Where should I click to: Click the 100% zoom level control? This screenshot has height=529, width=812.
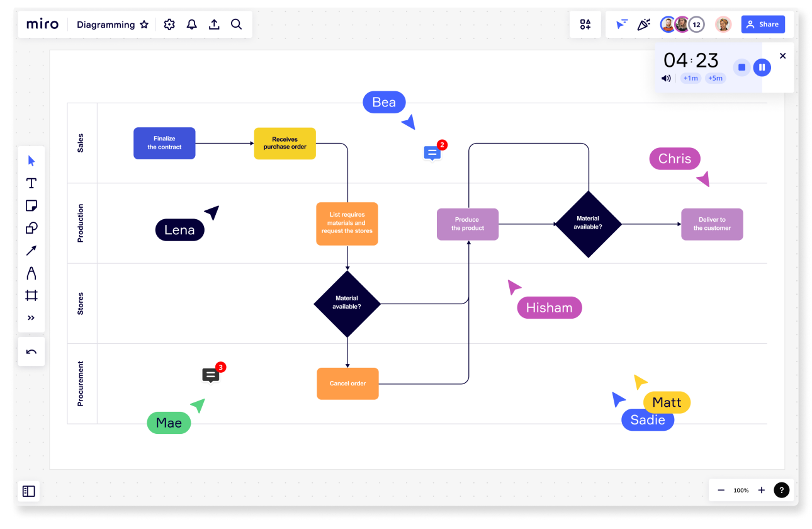741,490
